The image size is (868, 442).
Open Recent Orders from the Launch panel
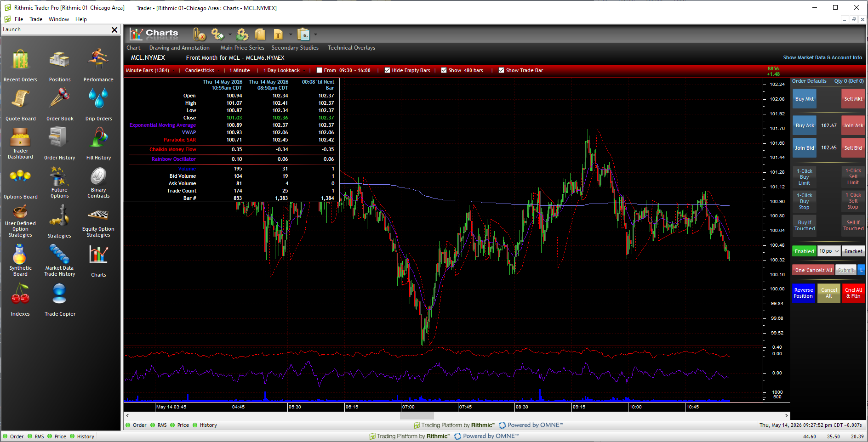coord(20,65)
